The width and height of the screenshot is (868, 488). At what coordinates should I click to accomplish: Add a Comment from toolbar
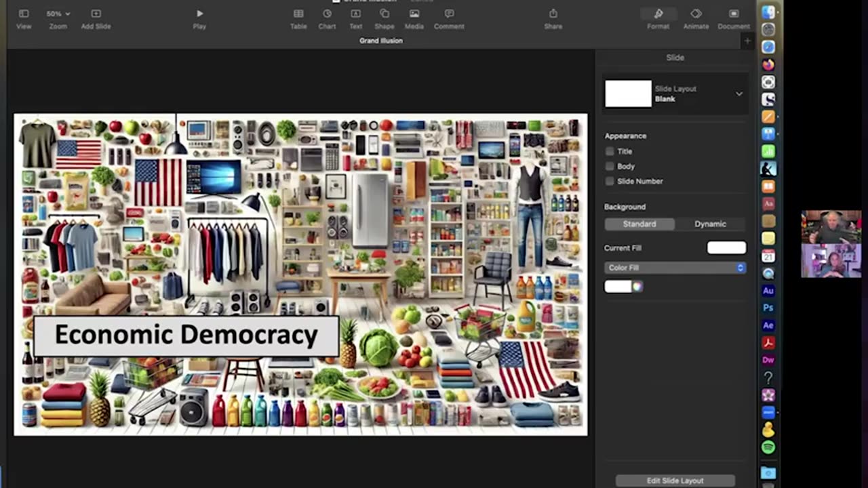coord(449,18)
